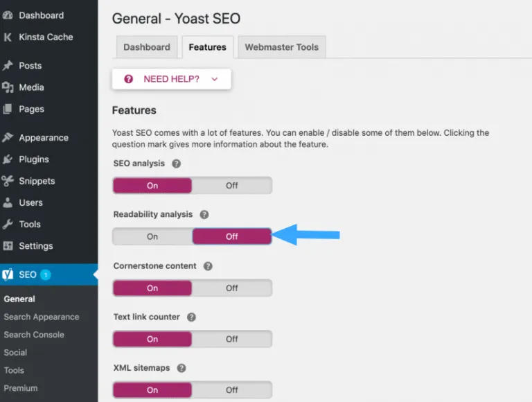
Task: Show help for Text link counter
Action: click(x=191, y=317)
